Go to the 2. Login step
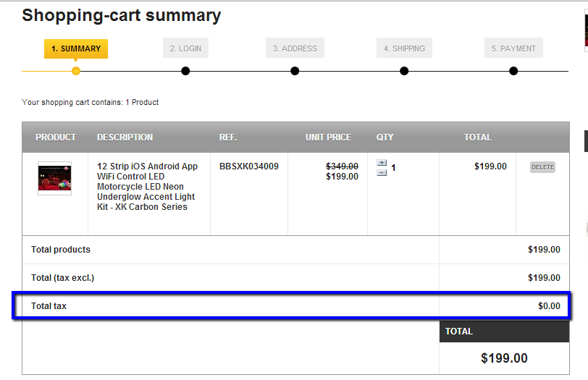Image resolution: width=588 pixels, height=380 pixels. point(185,48)
